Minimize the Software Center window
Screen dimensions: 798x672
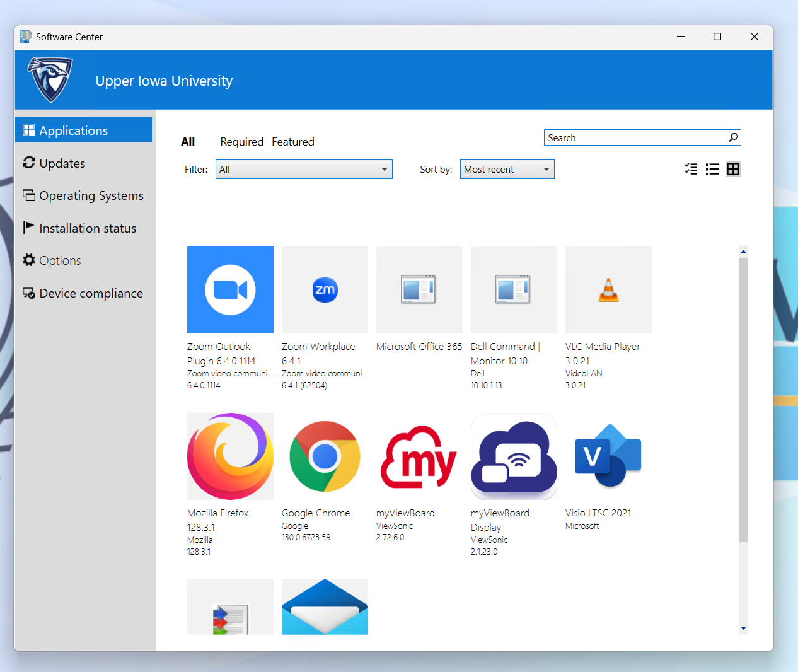click(x=681, y=37)
